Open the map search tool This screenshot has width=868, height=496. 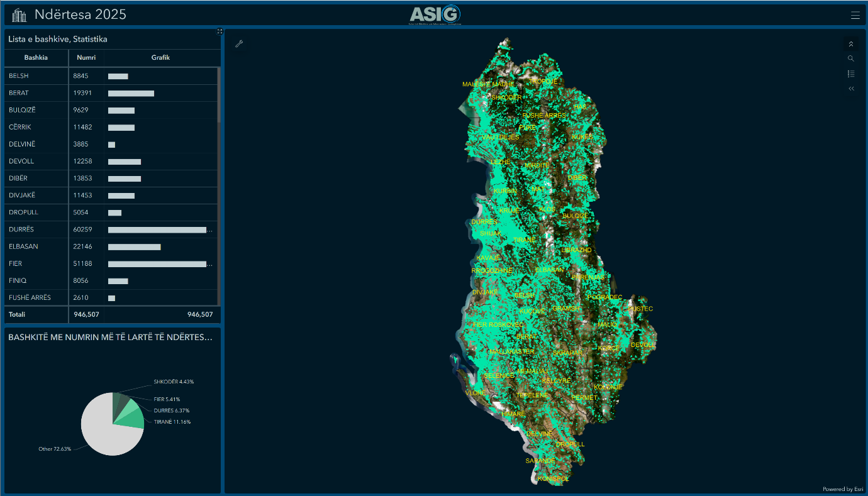point(851,58)
